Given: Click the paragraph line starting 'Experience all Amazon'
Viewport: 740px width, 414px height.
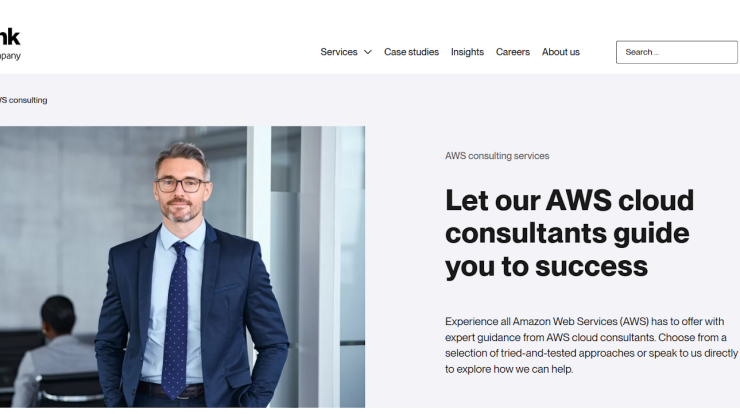Looking at the screenshot, I should coord(584,321).
